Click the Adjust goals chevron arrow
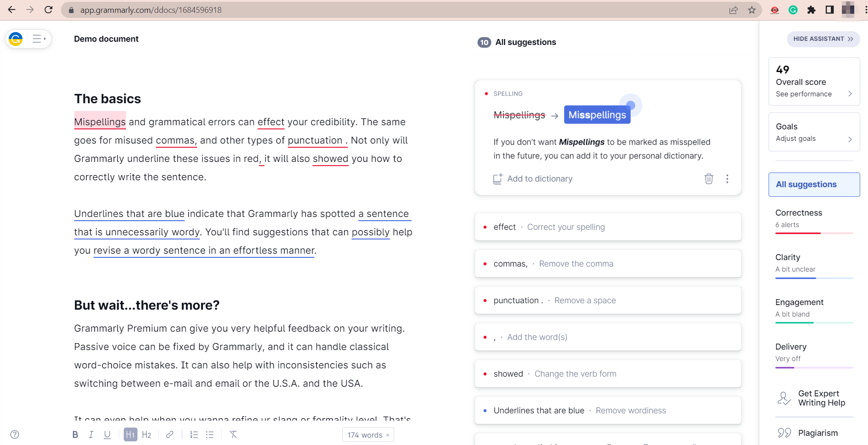This screenshot has height=445, width=868. point(850,139)
